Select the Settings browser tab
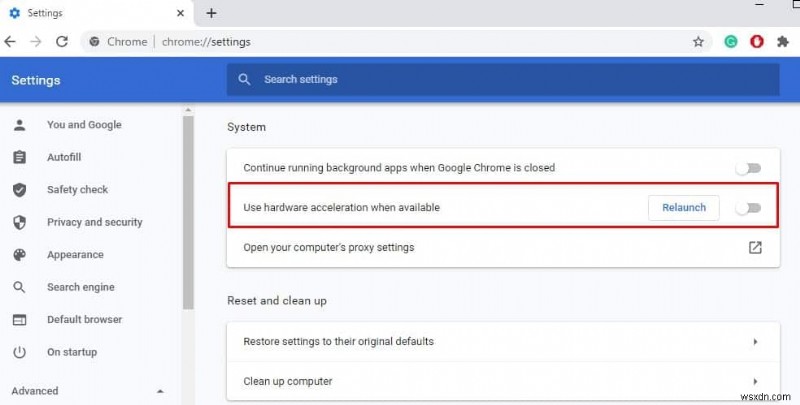 pos(97,13)
